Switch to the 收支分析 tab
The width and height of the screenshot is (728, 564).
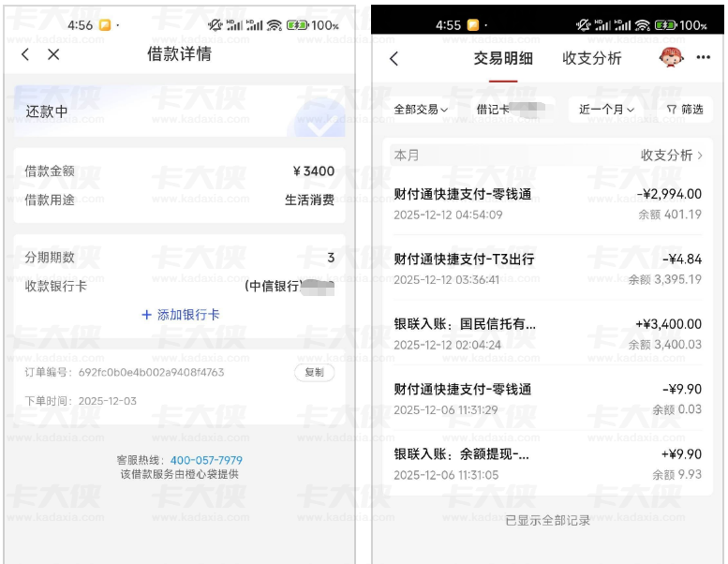[x=592, y=58]
